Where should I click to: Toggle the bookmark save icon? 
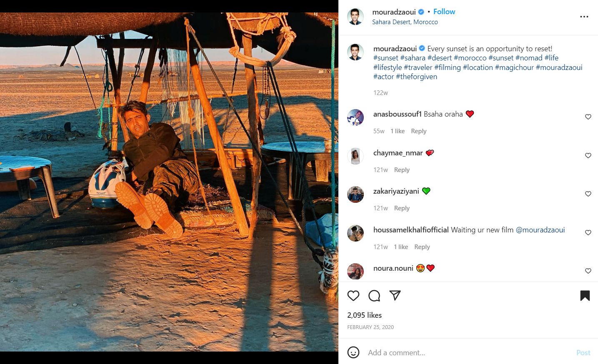[x=585, y=296]
